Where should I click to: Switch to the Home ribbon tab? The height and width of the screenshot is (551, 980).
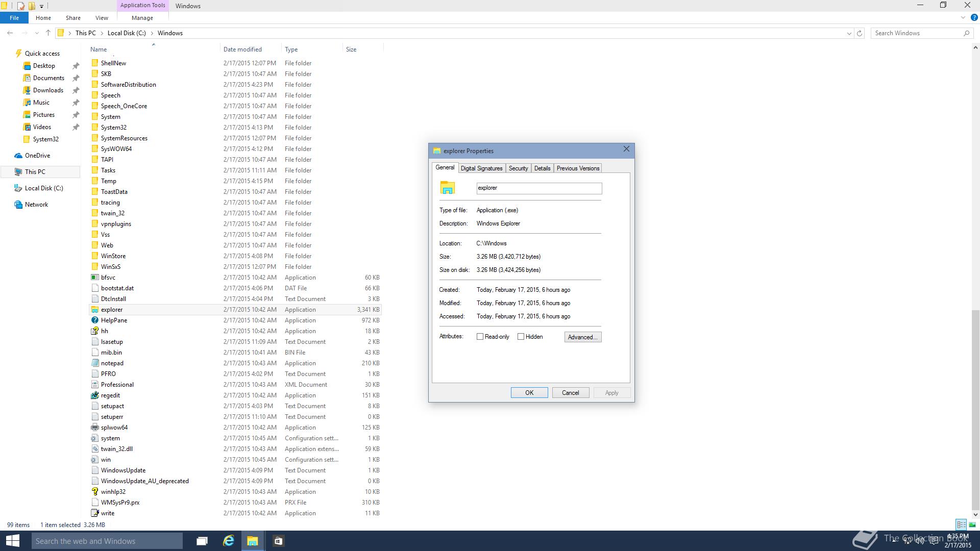click(x=43, y=18)
